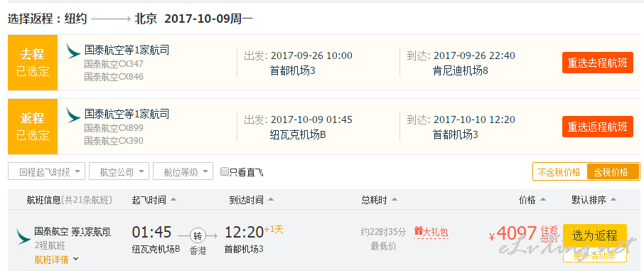Image resolution: width=644 pixels, height=271 pixels.
Task: Sort by price arrow 价格
Action: point(543,201)
